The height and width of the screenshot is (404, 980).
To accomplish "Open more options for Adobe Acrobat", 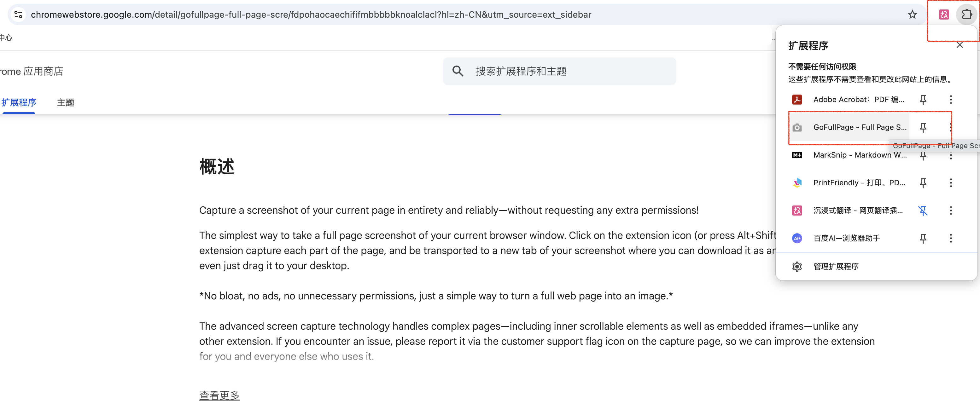I will click(951, 100).
